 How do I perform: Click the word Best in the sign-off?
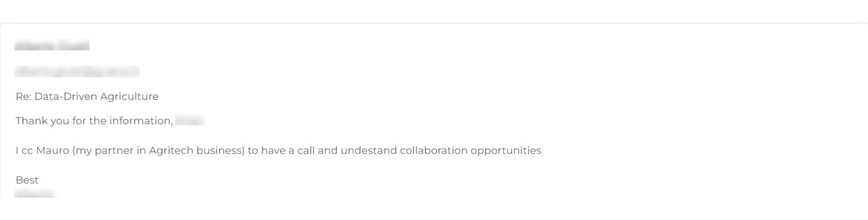[27, 180]
